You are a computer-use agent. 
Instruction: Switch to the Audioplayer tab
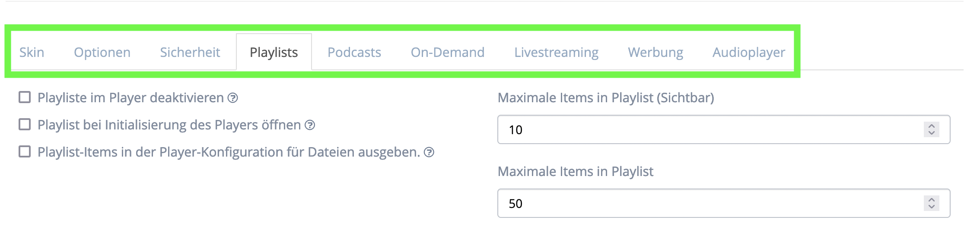pos(749,52)
